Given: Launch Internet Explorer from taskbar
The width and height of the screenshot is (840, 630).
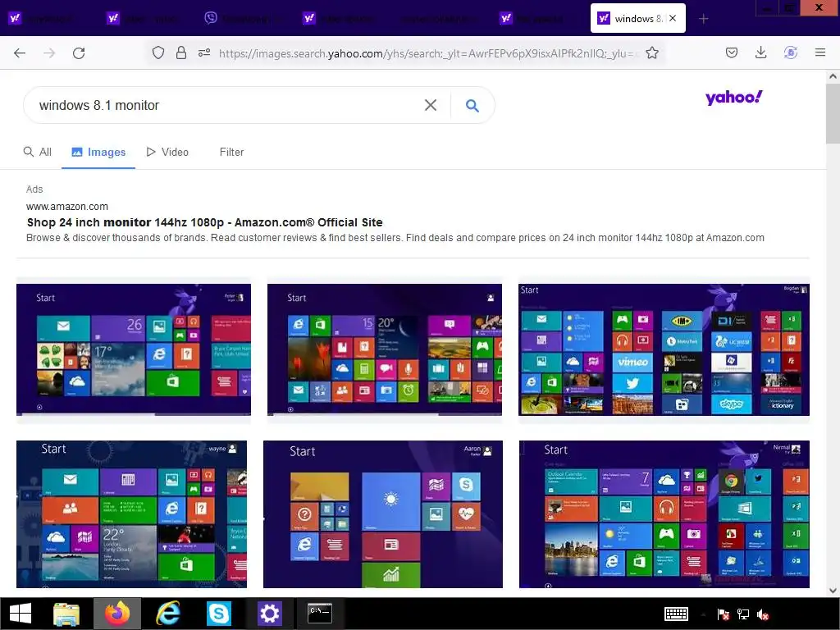Looking at the screenshot, I should (167, 614).
